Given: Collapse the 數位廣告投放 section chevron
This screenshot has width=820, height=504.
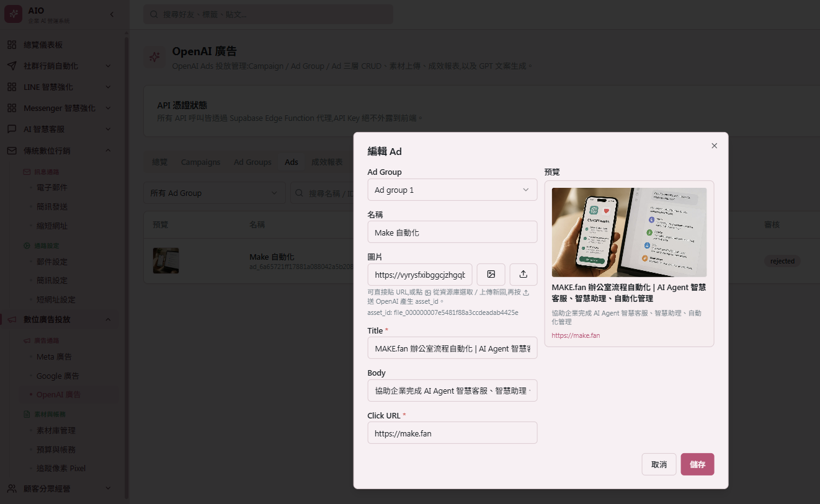Looking at the screenshot, I should pos(108,319).
